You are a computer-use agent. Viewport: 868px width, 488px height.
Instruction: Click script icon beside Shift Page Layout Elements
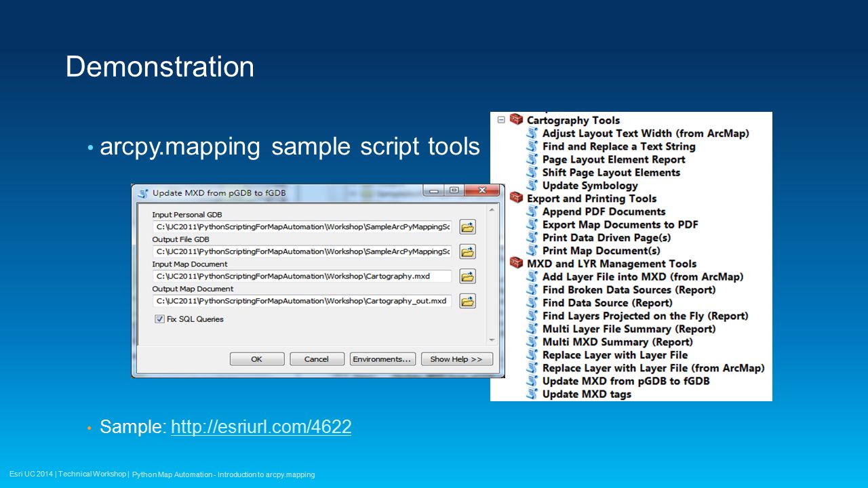pos(532,172)
